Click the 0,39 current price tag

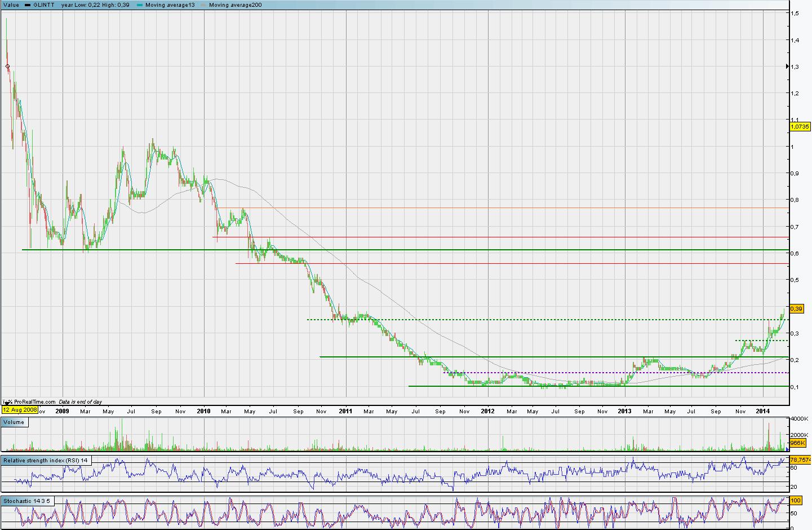pyautogui.click(x=797, y=308)
